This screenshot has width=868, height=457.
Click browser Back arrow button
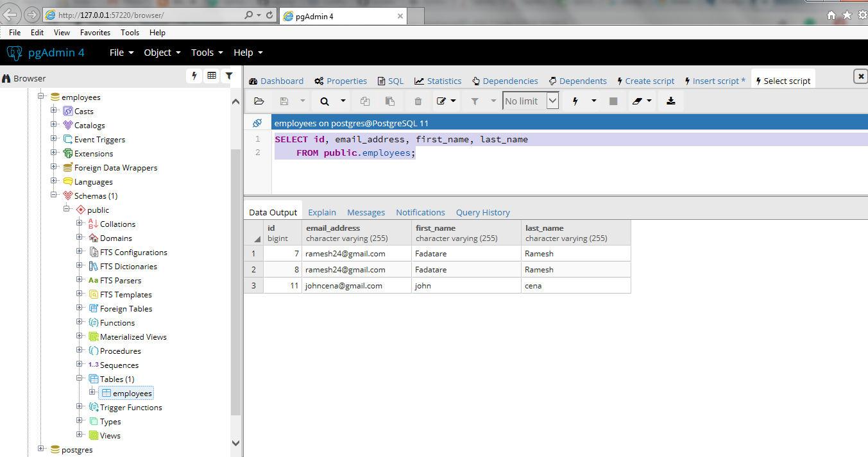click(x=11, y=15)
